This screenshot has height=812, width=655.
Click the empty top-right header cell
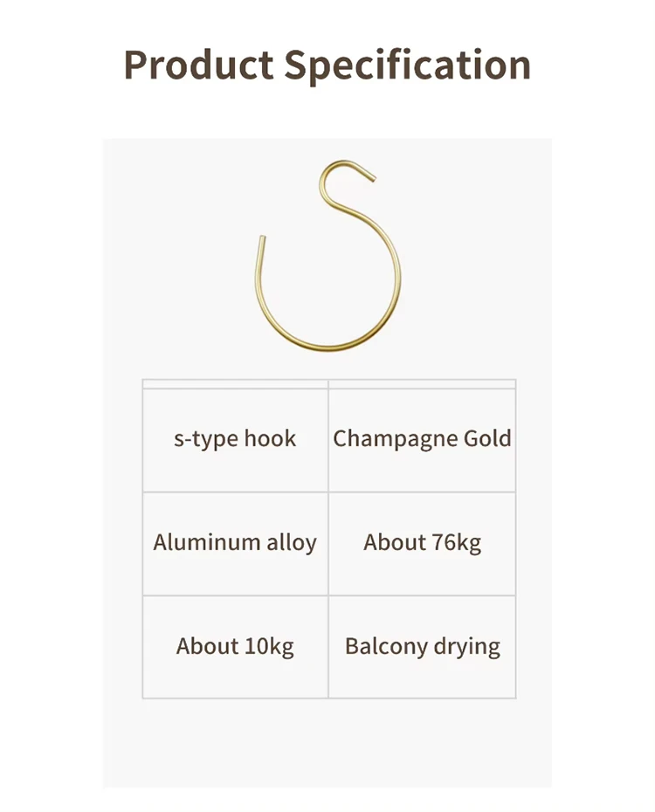pyautogui.click(x=422, y=383)
